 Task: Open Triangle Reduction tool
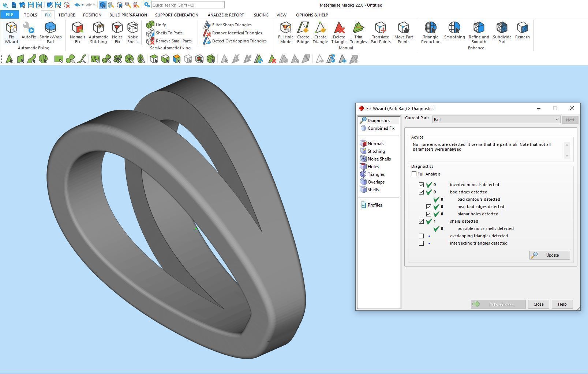coord(431,33)
